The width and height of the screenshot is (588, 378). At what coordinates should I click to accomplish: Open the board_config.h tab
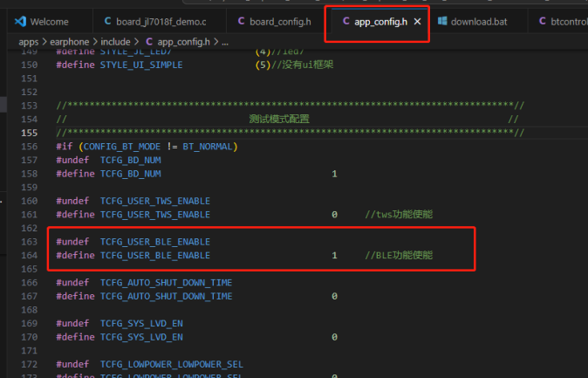[x=279, y=22]
